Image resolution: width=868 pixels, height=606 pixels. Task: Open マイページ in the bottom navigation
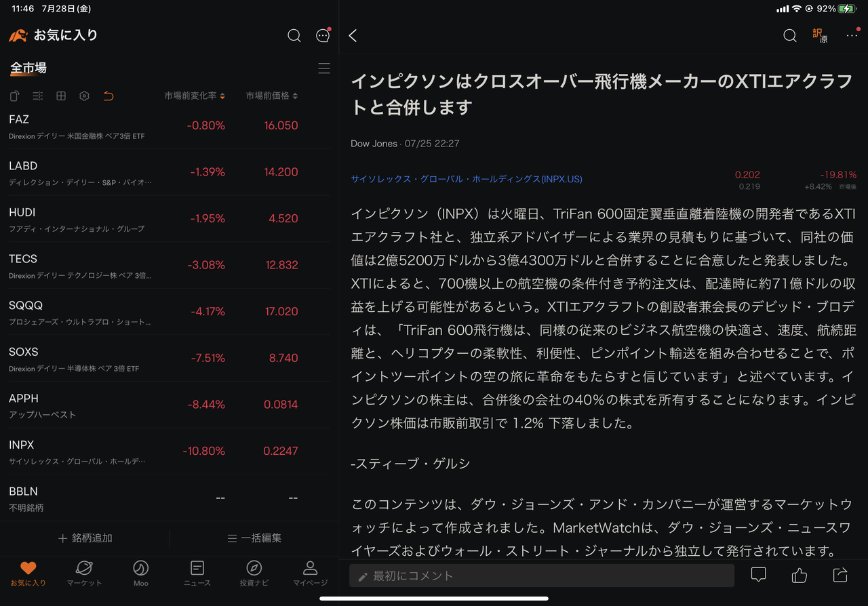310,569
